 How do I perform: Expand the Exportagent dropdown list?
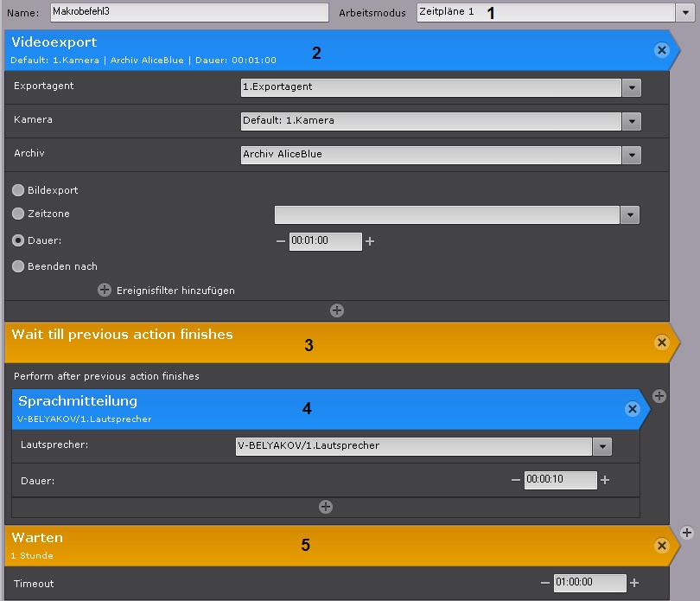tap(632, 87)
